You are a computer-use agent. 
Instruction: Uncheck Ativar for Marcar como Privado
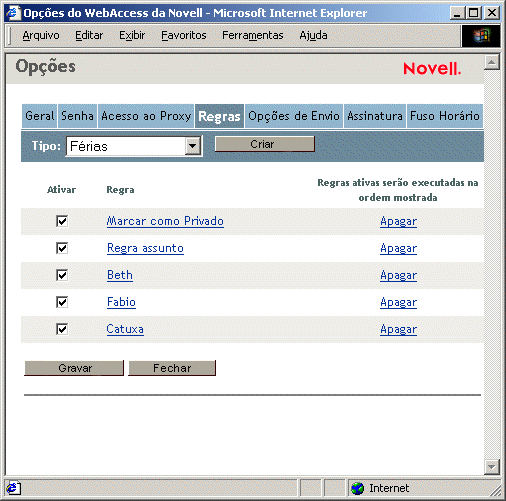pos(62,221)
